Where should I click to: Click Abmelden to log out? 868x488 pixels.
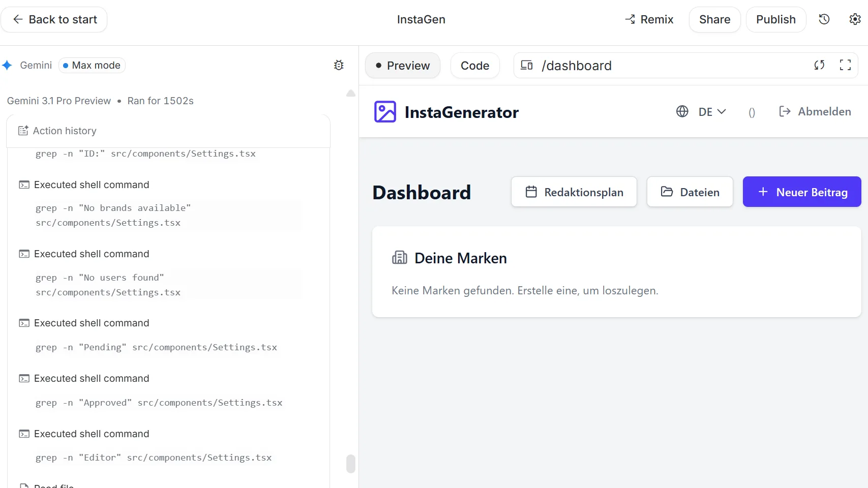pos(815,112)
